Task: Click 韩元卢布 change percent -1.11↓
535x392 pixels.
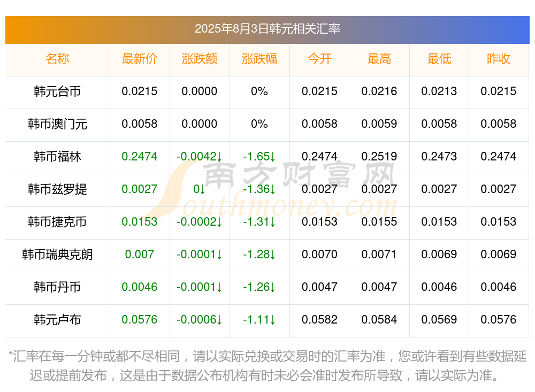Action: pos(259,319)
